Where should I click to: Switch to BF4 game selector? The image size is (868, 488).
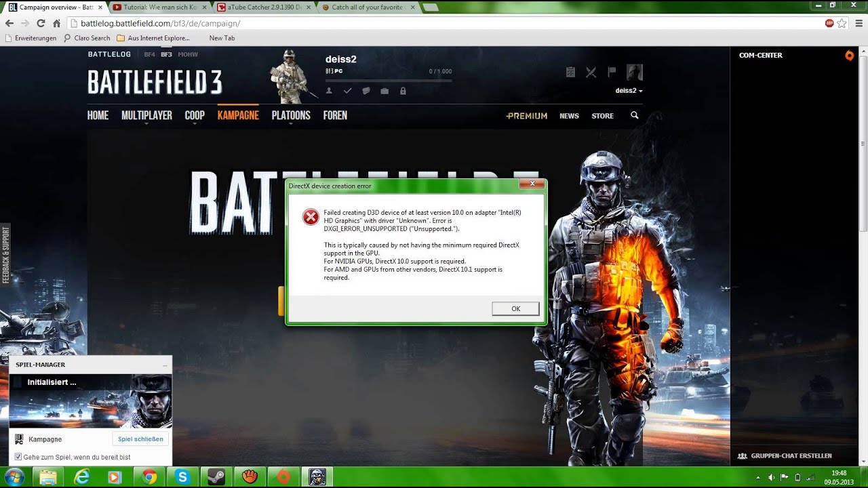pos(149,54)
